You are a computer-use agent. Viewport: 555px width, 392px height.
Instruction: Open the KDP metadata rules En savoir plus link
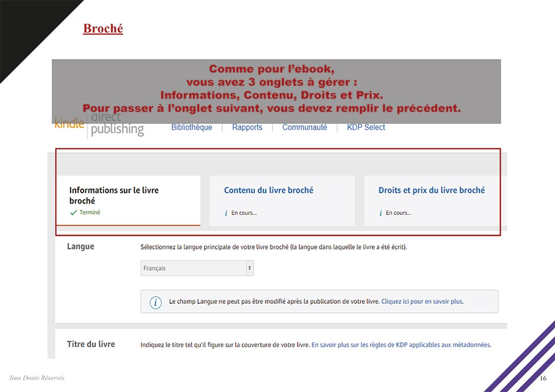point(401,344)
